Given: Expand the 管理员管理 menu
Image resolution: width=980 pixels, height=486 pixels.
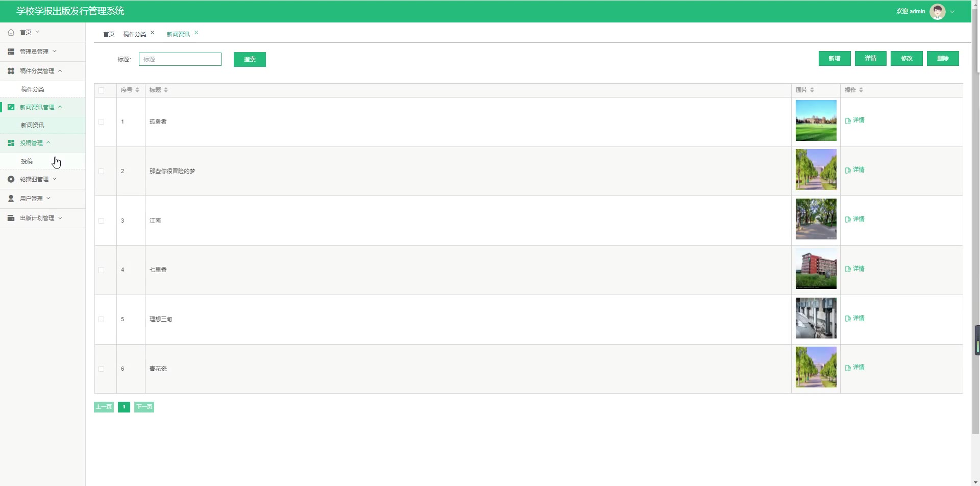Looking at the screenshot, I should point(55,51).
